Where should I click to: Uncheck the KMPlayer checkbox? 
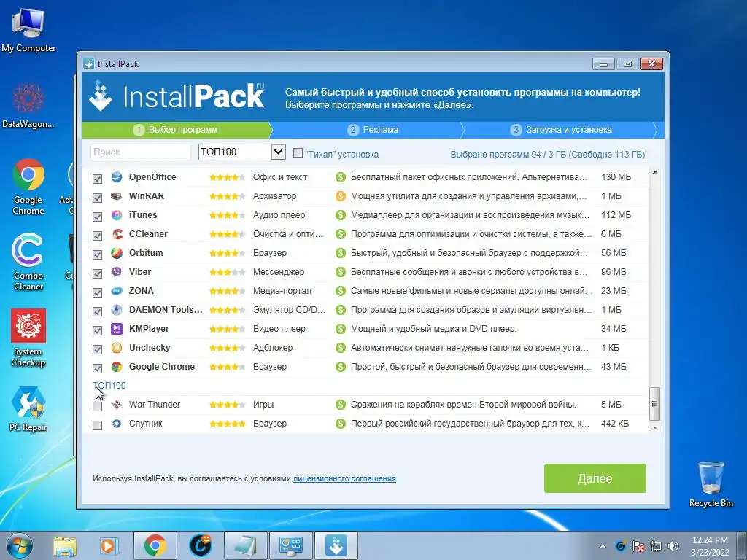click(97, 330)
